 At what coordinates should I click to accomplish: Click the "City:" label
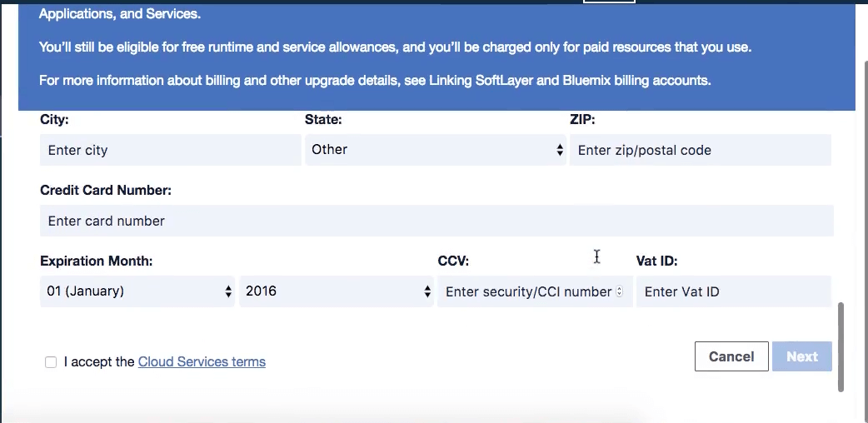pyautogui.click(x=54, y=120)
